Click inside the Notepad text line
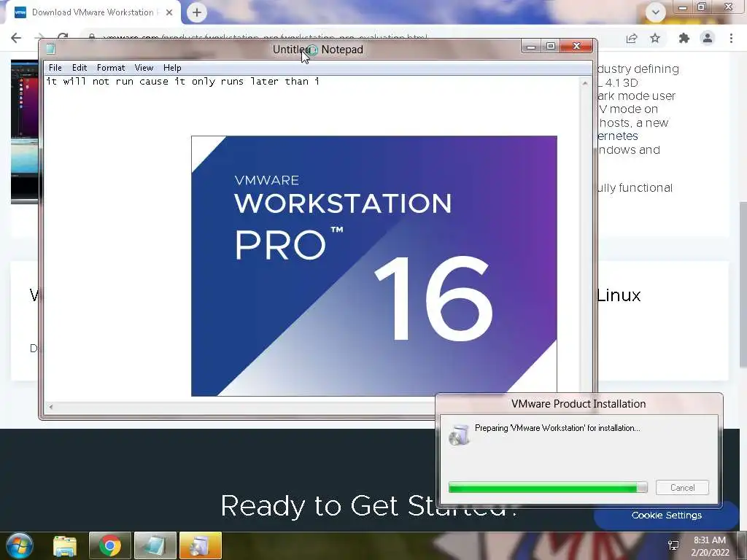The width and height of the screenshot is (747, 560). click(x=182, y=82)
